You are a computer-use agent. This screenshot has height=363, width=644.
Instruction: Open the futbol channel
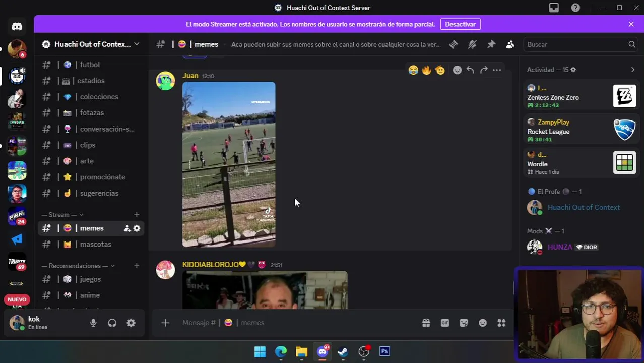[91, 65]
